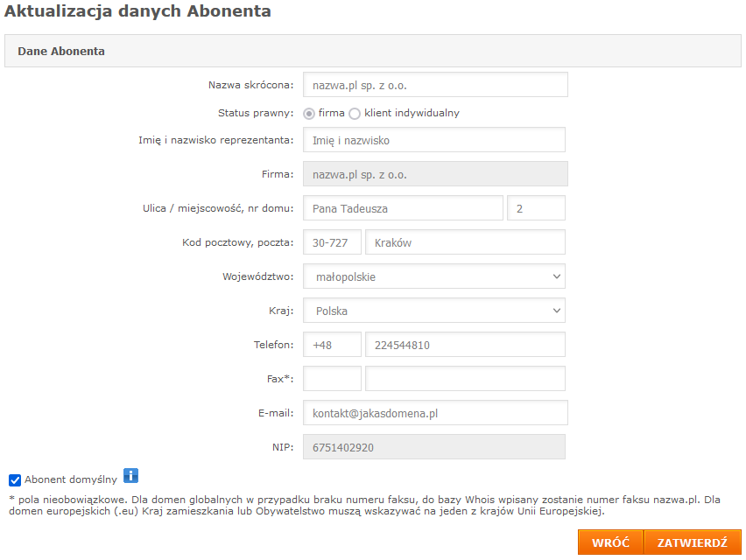Open the Województwo dropdown
Viewport: 746px width, 560px height.
click(434, 276)
